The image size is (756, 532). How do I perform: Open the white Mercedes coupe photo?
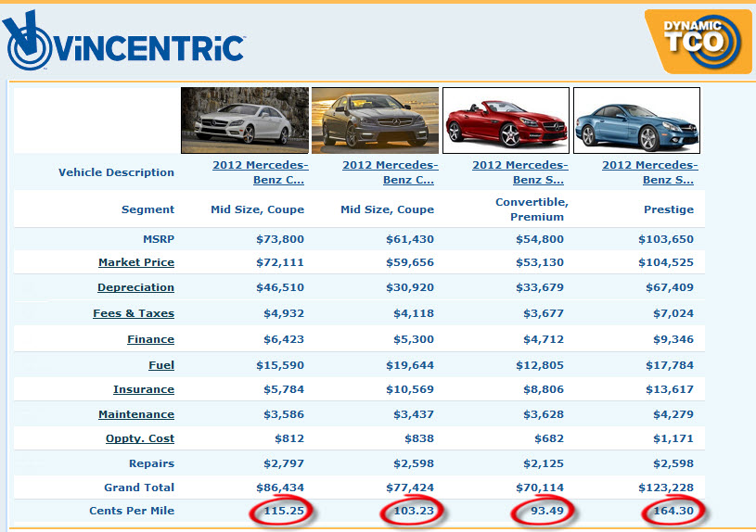tap(245, 120)
